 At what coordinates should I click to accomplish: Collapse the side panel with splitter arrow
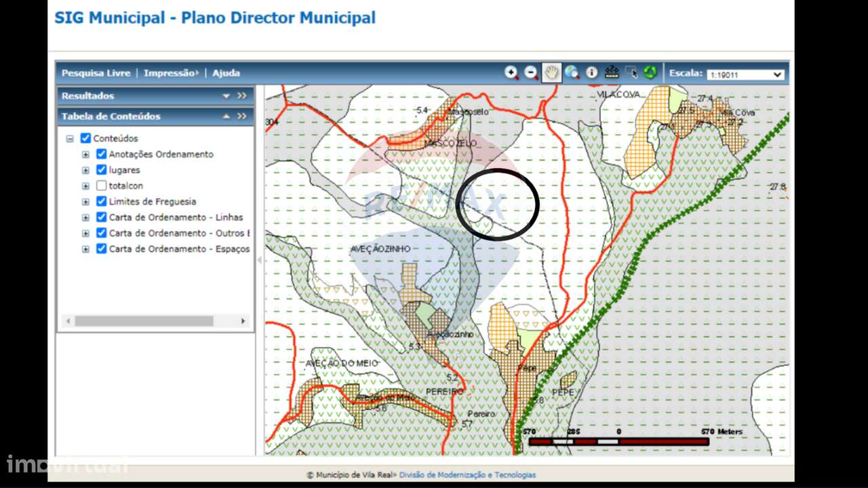259,260
